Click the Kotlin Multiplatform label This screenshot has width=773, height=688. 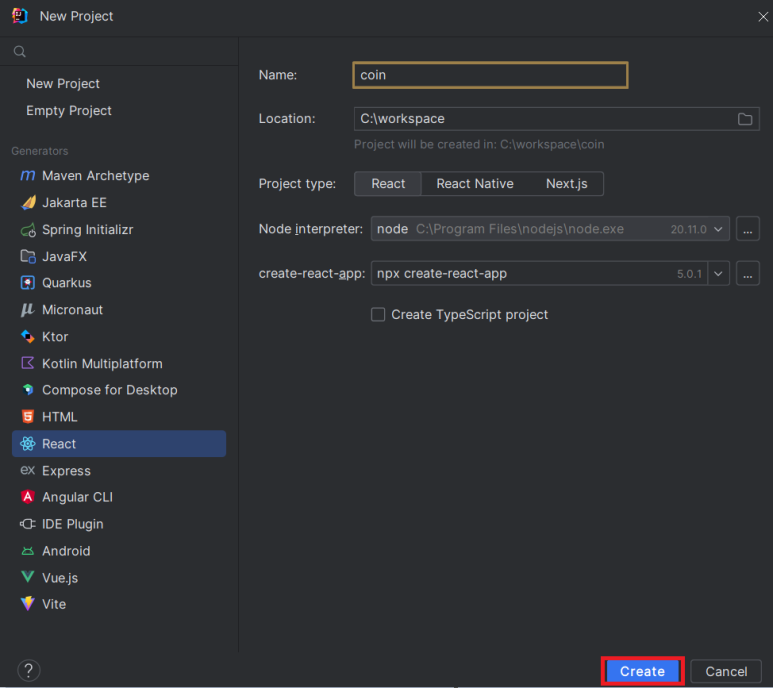point(102,363)
